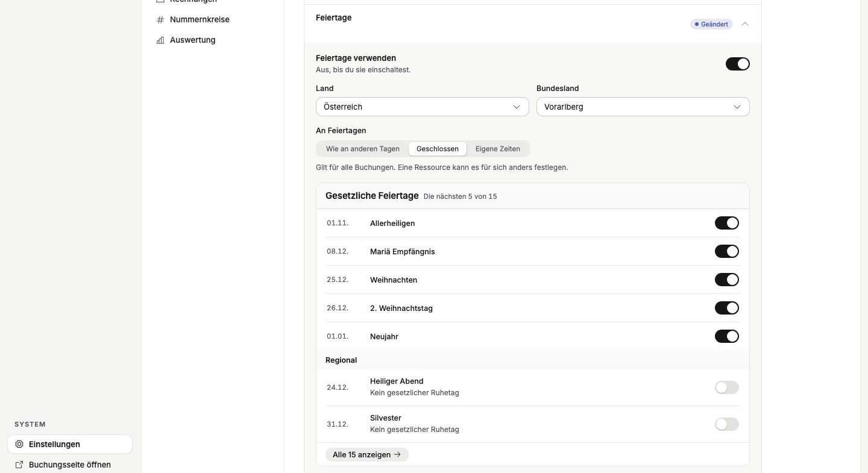This screenshot has height=473, width=868.
Task: Collapse the Feiertage section chevron
Action: 745,24
